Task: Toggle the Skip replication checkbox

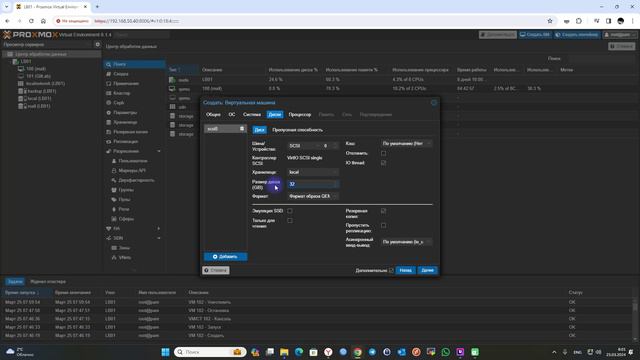Action: point(383,225)
